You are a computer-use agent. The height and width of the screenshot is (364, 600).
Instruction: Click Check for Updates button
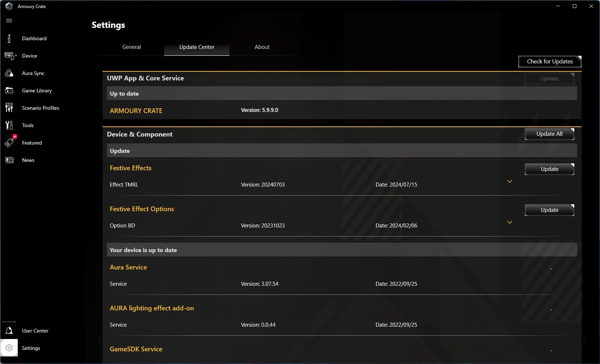click(550, 62)
